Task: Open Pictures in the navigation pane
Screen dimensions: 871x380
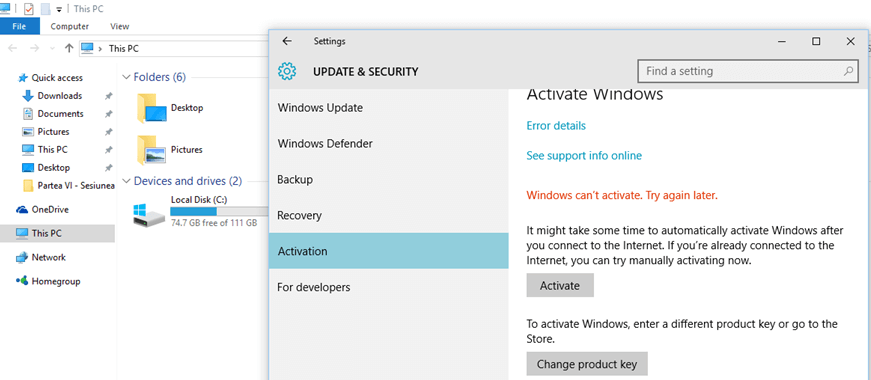Action: tap(53, 132)
